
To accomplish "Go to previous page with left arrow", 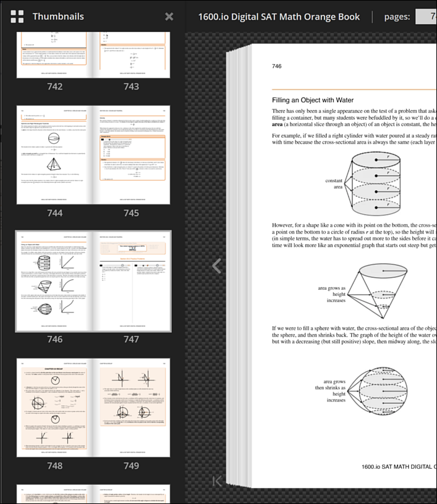I will [217, 266].
